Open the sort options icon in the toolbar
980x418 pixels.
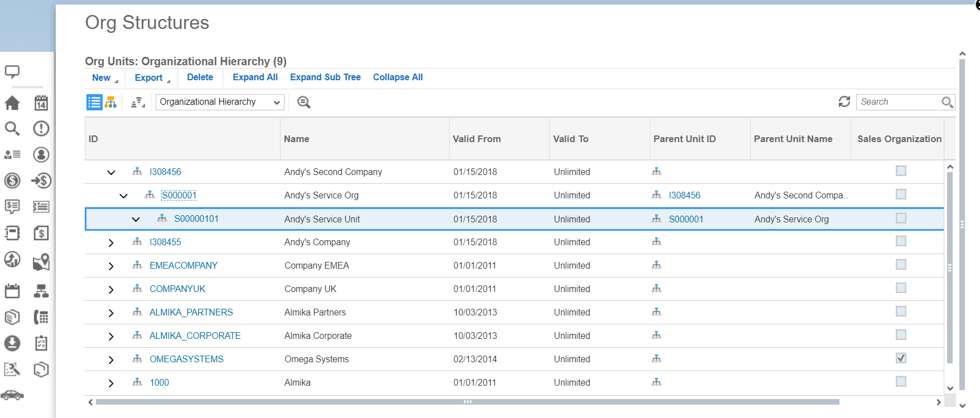click(x=137, y=102)
